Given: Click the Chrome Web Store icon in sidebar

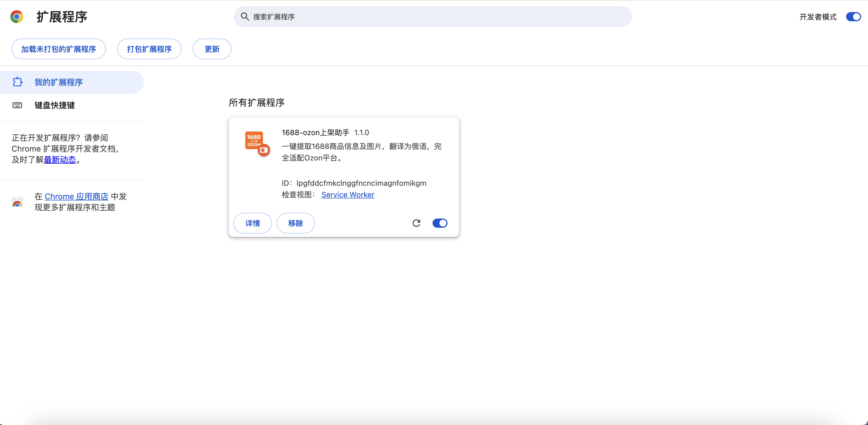Looking at the screenshot, I should pyautogui.click(x=17, y=202).
